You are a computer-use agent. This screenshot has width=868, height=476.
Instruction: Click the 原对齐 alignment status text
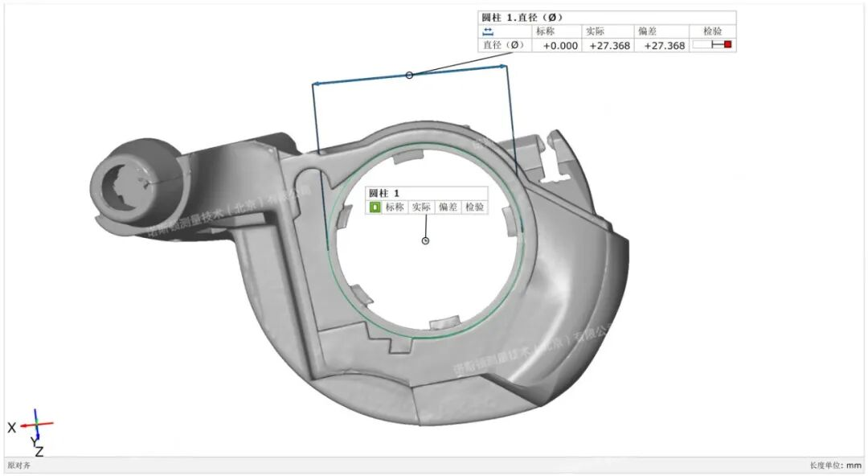18,466
